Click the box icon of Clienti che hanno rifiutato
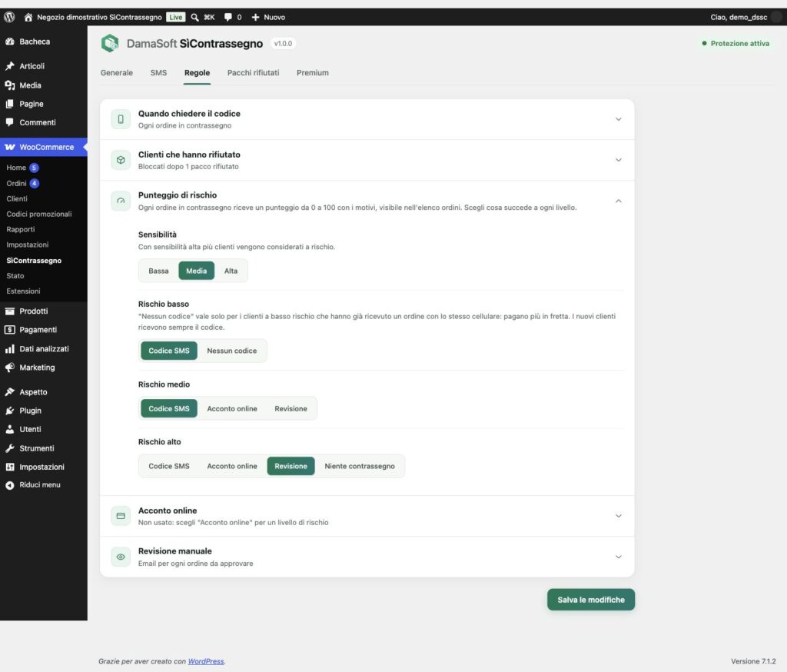 [121, 160]
